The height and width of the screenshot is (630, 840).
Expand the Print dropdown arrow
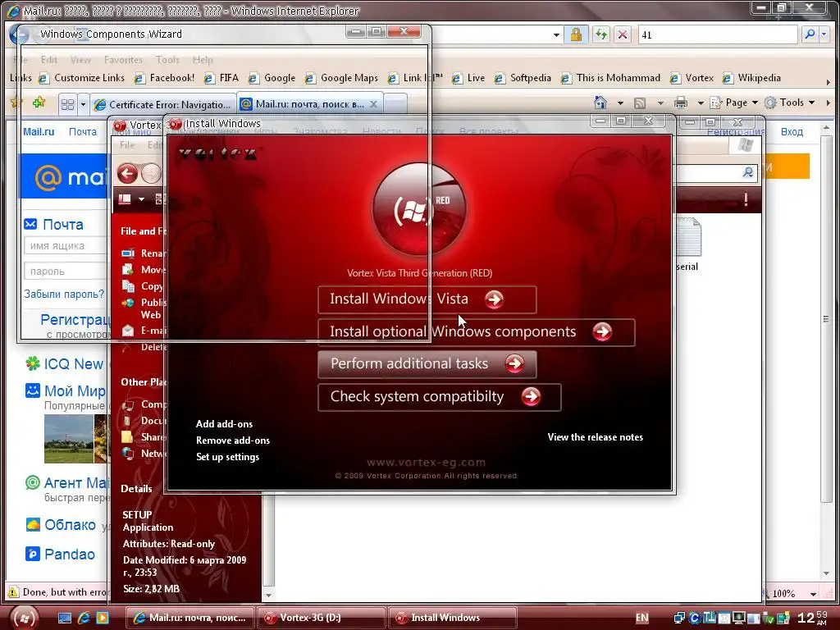700,103
